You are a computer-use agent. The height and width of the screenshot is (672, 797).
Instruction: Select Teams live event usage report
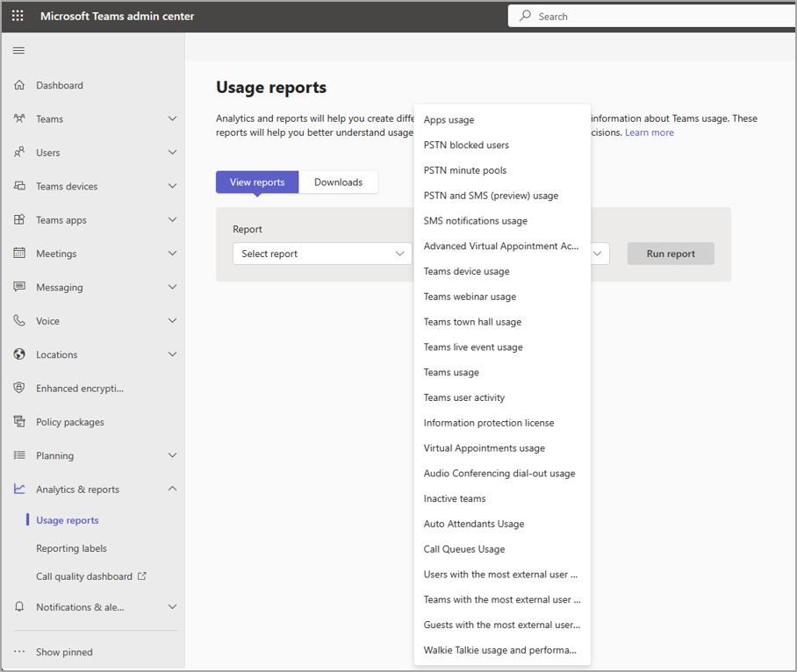click(502, 347)
